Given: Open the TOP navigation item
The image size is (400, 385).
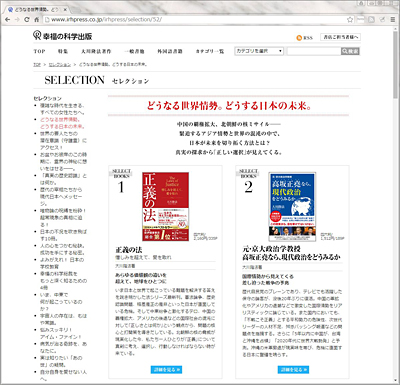Looking at the screenshot, I should (39, 51).
